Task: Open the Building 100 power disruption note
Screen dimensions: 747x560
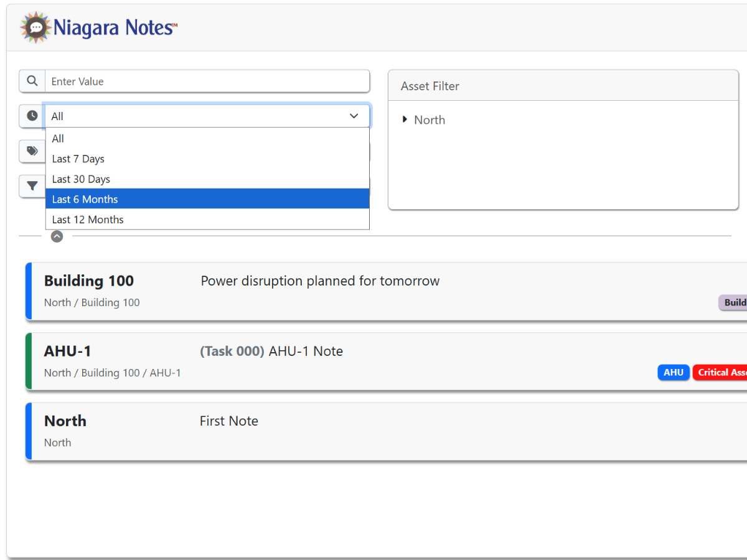Action: [320, 281]
